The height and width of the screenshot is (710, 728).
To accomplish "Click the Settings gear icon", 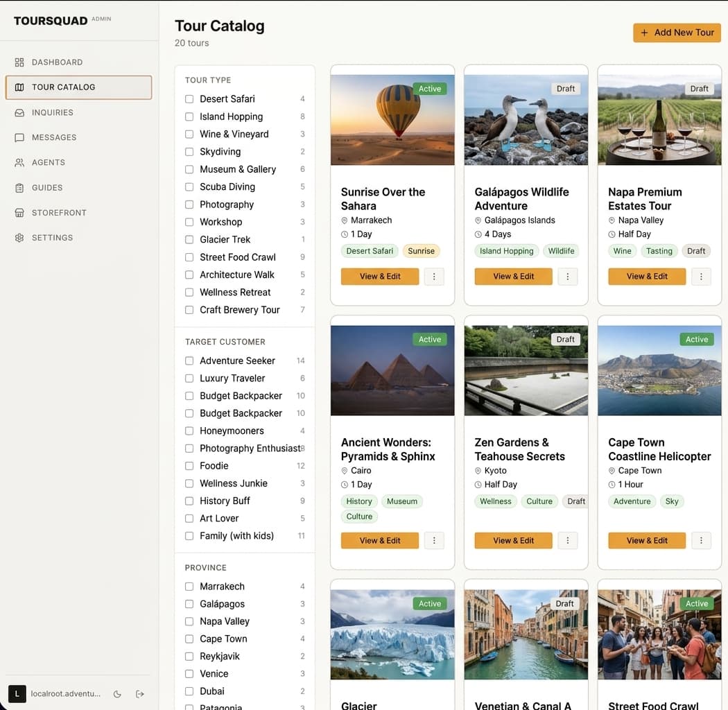I will pos(19,238).
